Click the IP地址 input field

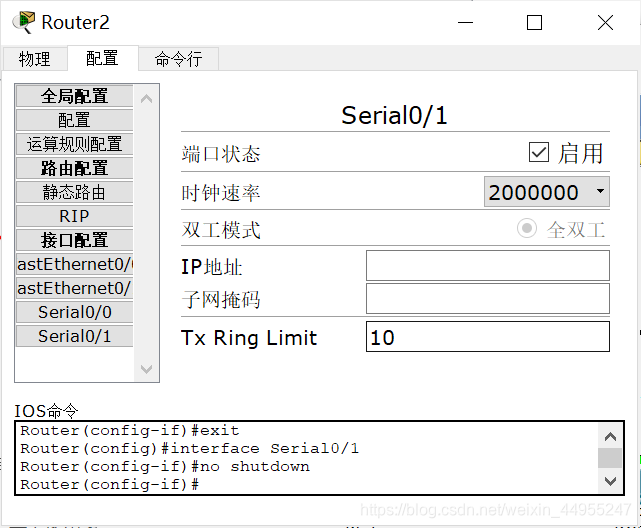(487, 266)
